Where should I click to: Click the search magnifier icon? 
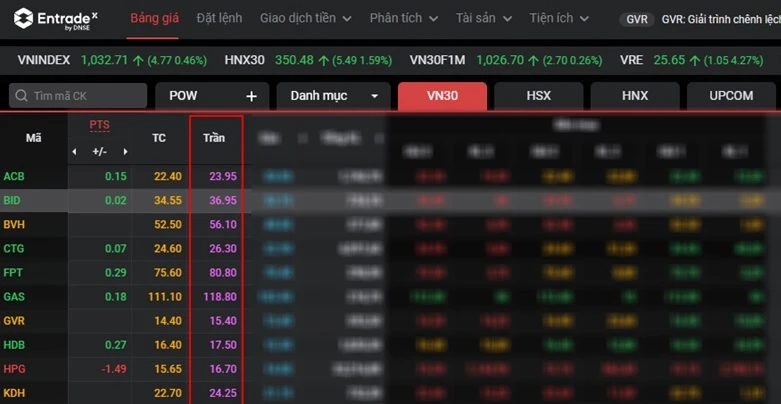21,96
